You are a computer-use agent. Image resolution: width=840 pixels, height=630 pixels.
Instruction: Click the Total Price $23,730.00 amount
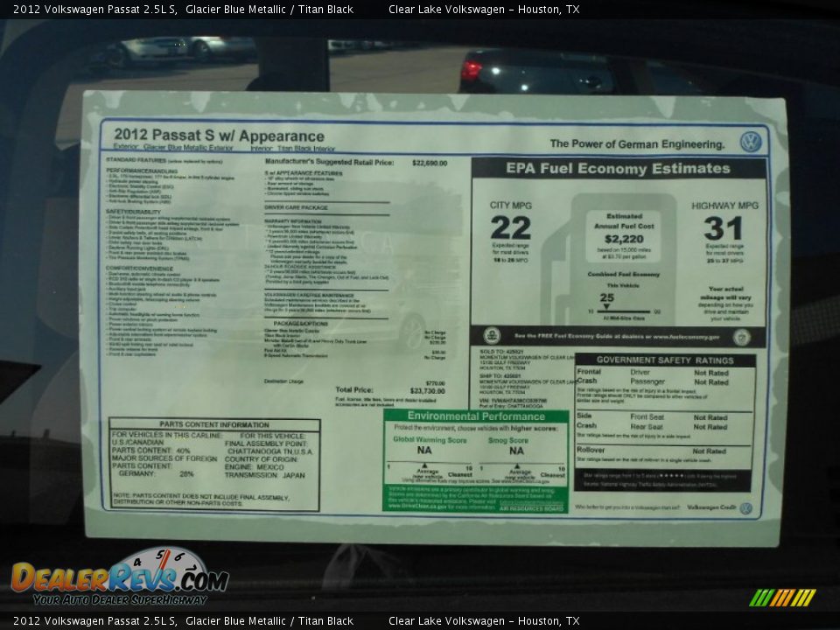[428, 390]
